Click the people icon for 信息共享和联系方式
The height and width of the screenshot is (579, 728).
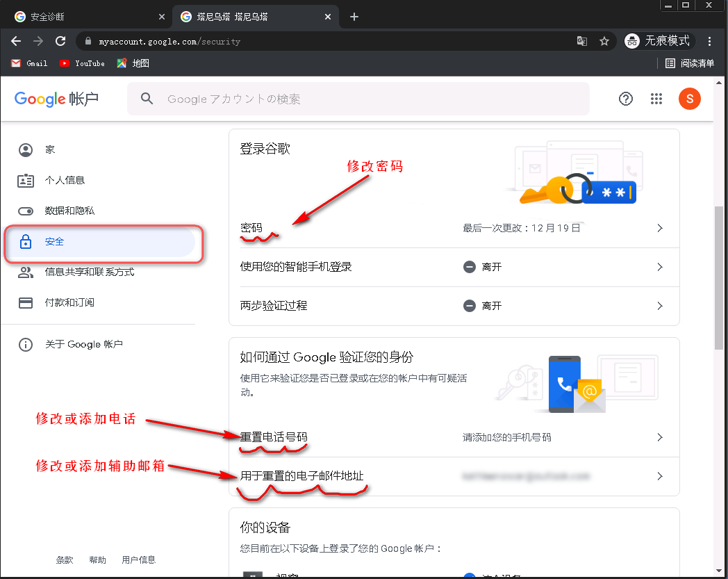pyautogui.click(x=26, y=272)
